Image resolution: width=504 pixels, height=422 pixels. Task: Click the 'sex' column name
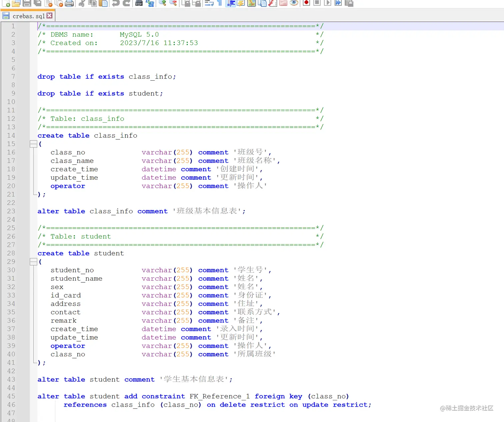(57, 287)
